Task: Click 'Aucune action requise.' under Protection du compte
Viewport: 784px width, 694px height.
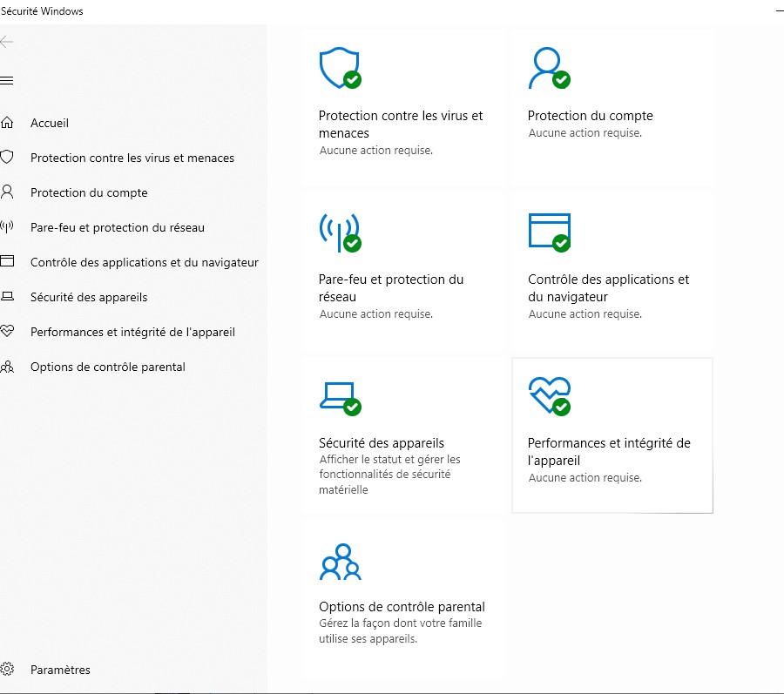Action: (585, 133)
